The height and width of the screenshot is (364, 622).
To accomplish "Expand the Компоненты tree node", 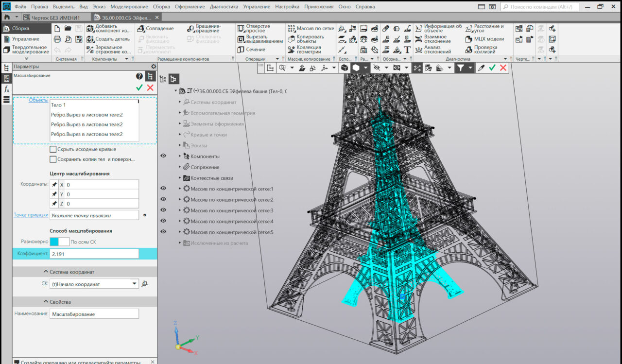I will point(180,156).
